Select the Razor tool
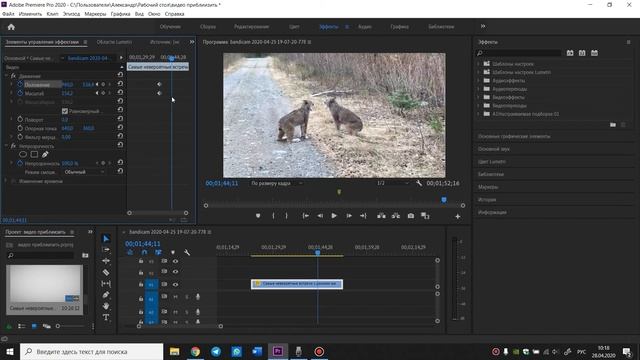Image resolution: width=640 pixels, height=360 pixels. (x=106, y=272)
